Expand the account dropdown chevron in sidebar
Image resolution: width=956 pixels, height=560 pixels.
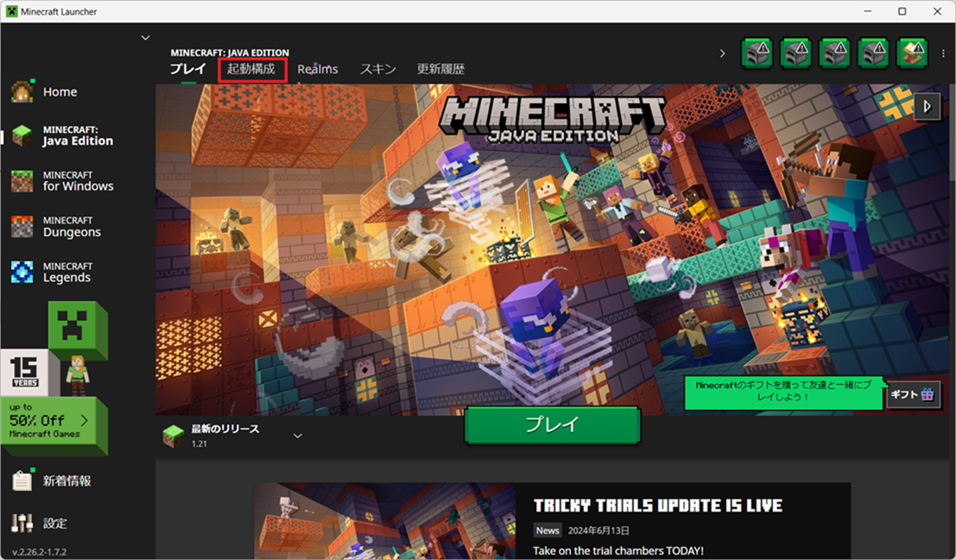(x=145, y=38)
